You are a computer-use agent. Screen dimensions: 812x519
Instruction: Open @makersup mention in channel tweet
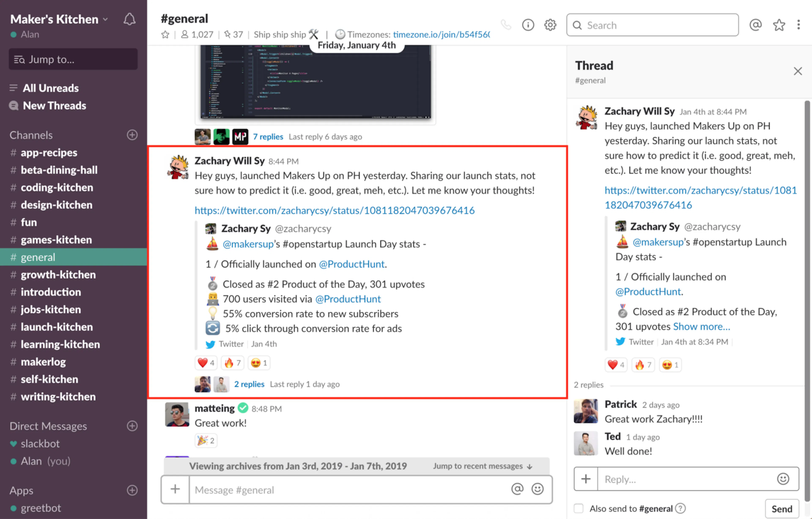248,244
